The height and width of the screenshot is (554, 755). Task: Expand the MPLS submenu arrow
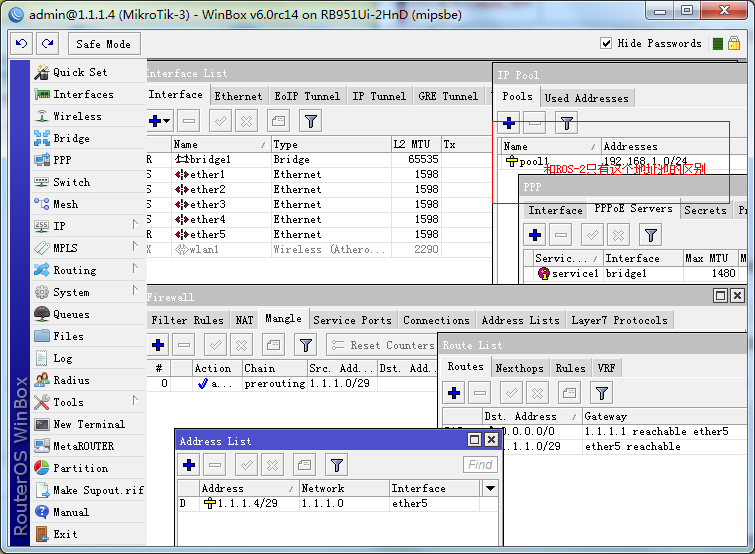pyautogui.click(x=135, y=246)
